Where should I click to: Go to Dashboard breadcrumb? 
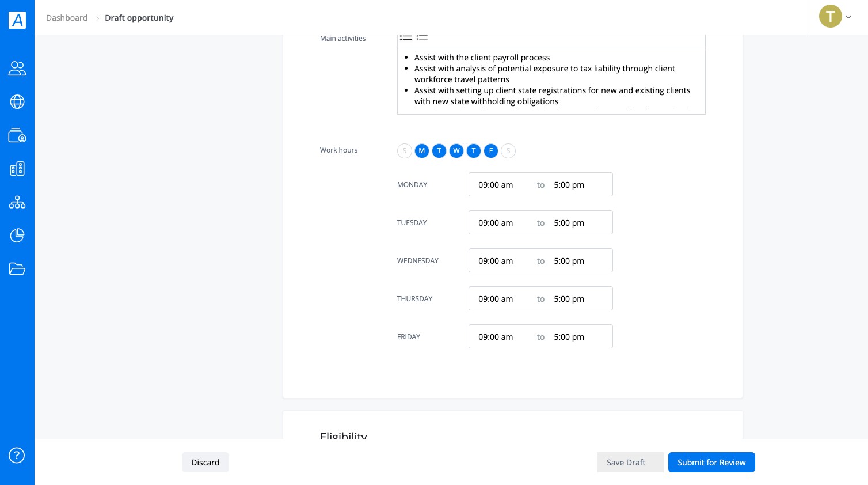pyautogui.click(x=67, y=18)
